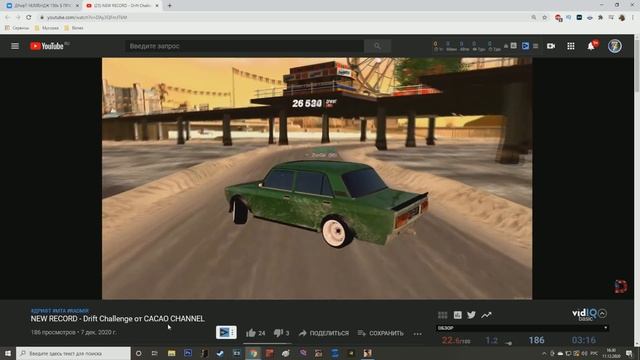Open the Сервисы bookmarks item
The width and height of the screenshot is (640, 360).
17,28
